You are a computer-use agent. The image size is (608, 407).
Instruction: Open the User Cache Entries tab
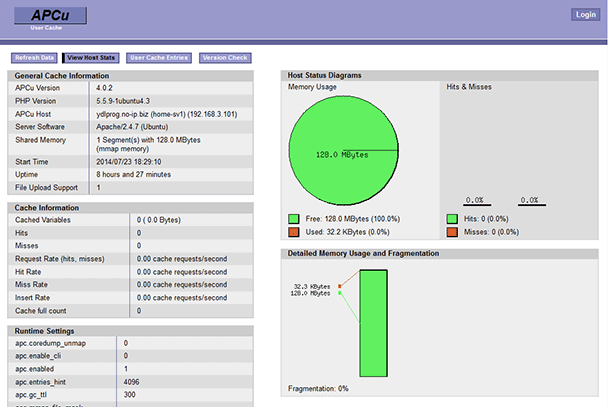point(160,58)
